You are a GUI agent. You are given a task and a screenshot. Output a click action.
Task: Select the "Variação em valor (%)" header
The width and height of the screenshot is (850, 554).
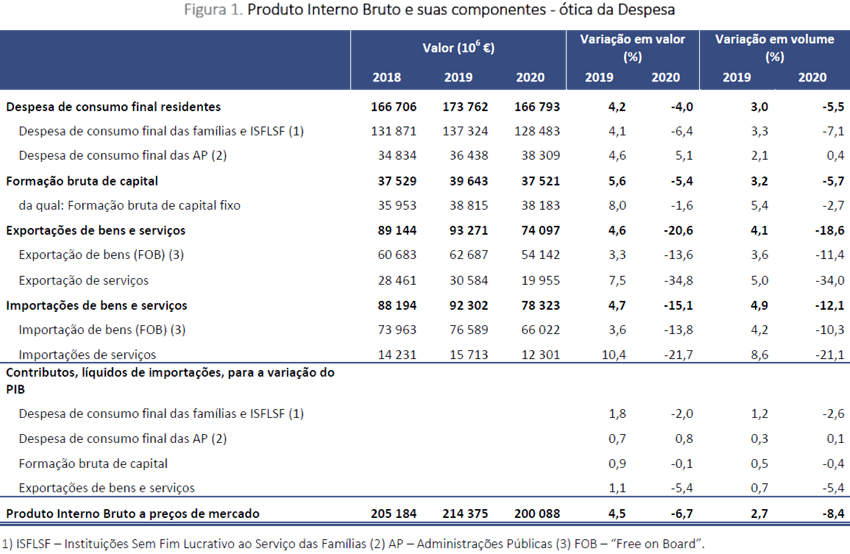pos(632,48)
